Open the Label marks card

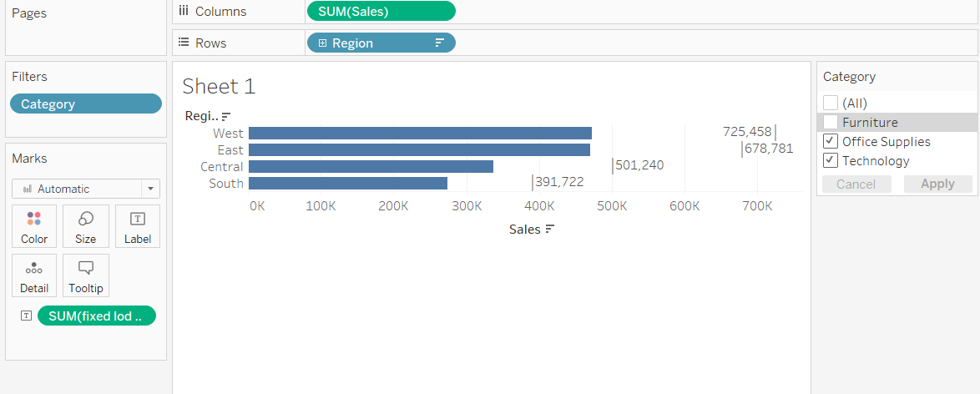coord(138,226)
